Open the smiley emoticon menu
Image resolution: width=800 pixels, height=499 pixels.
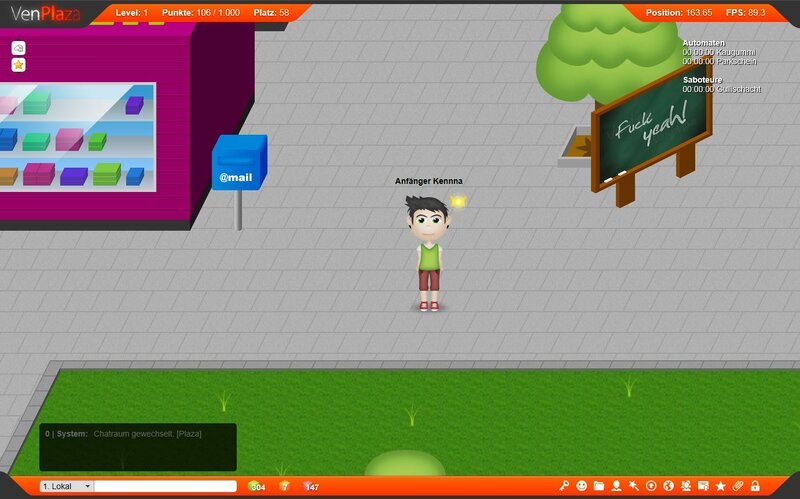click(581, 485)
